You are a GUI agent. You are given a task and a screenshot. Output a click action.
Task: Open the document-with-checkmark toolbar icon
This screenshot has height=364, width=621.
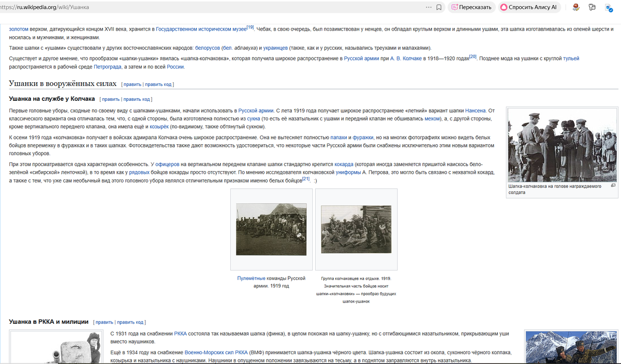pyautogui.click(x=609, y=7)
